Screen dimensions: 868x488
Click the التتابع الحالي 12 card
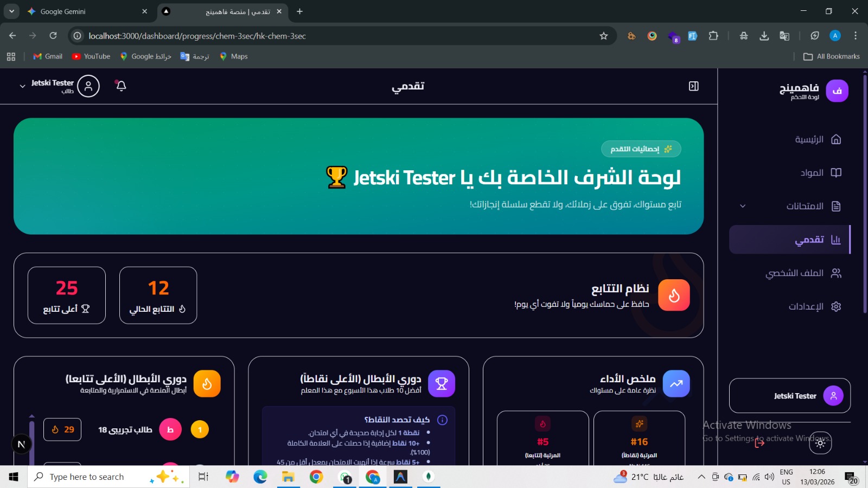(158, 296)
